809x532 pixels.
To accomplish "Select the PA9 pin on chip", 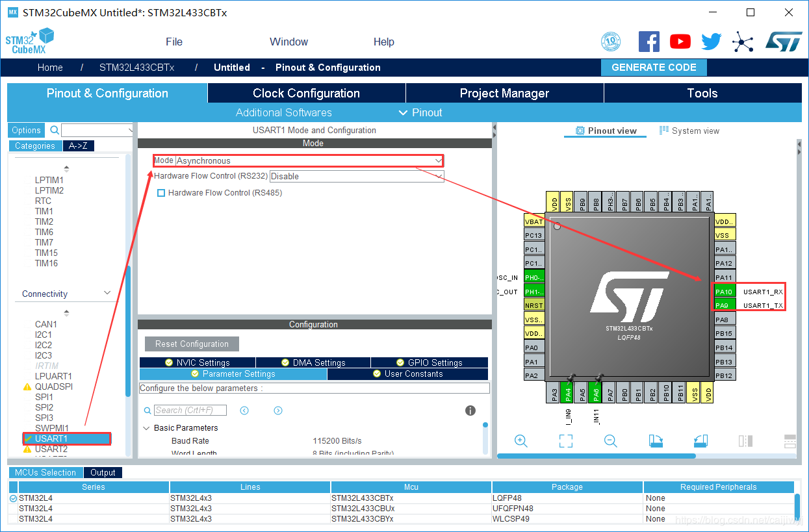I will coord(725,305).
